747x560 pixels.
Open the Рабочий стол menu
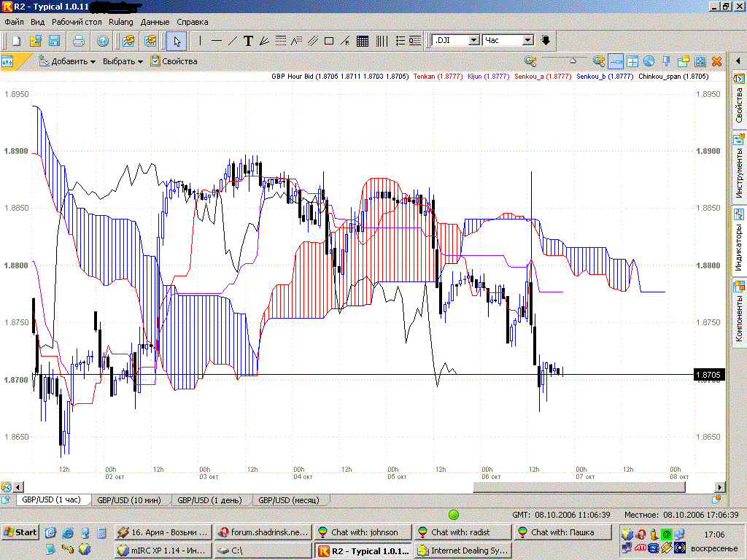[77, 22]
